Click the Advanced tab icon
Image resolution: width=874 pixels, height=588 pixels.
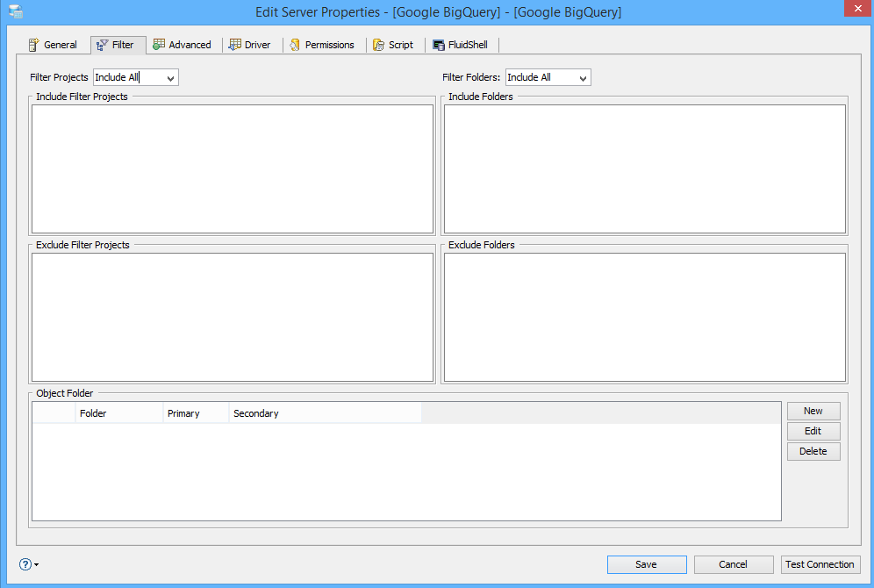coord(159,44)
